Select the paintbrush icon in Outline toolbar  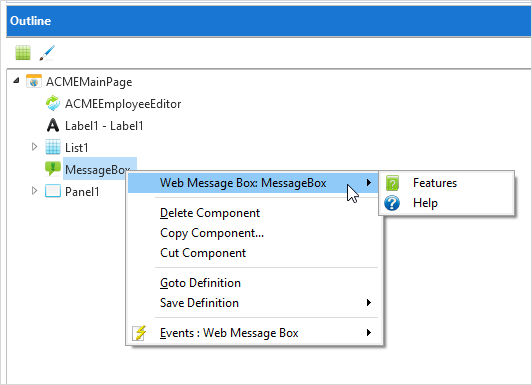pos(47,53)
